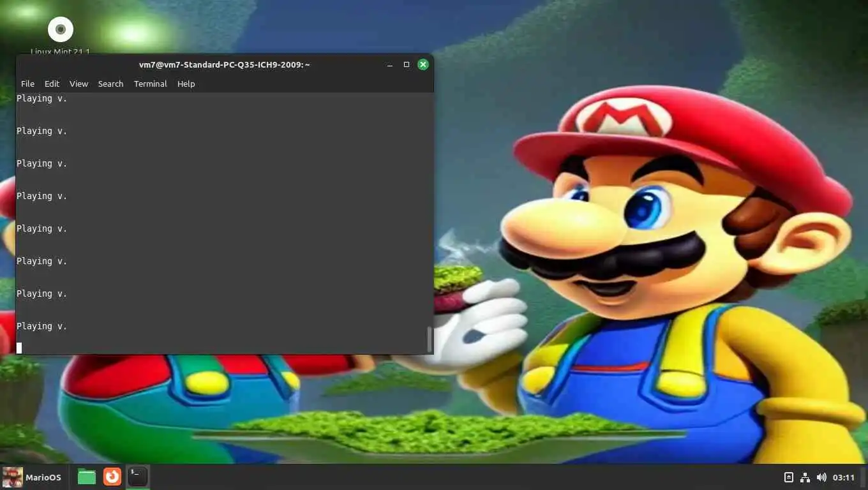This screenshot has width=868, height=490.
Task: Open the update manager tray icon
Action: [788, 477]
